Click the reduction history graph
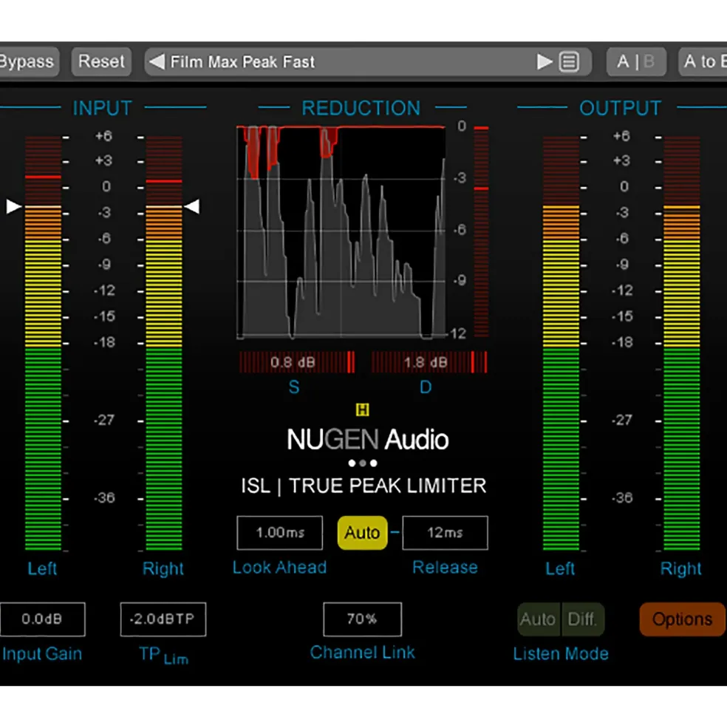This screenshot has width=727, height=728. tap(341, 232)
